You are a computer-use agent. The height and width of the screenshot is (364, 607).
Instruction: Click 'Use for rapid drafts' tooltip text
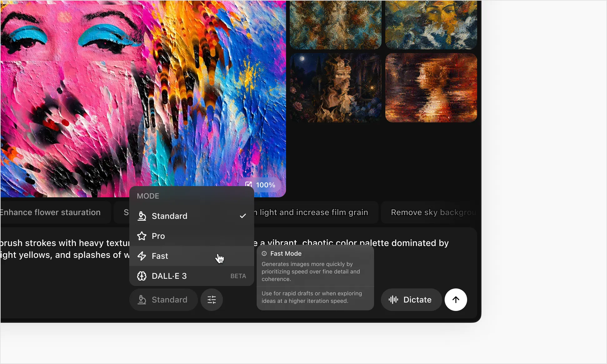(x=312, y=297)
